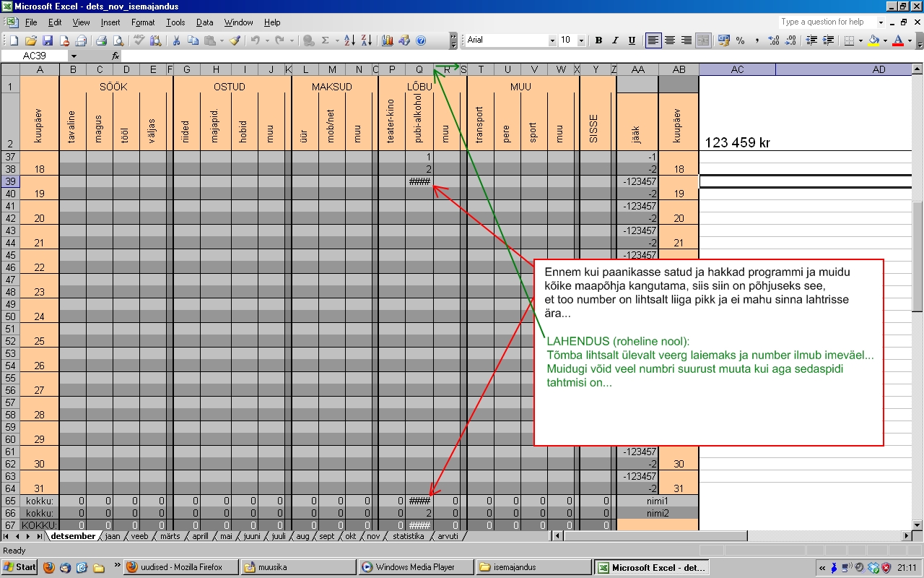Open Excel Help question-mark icon
The image size is (924, 578).
coord(421,40)
